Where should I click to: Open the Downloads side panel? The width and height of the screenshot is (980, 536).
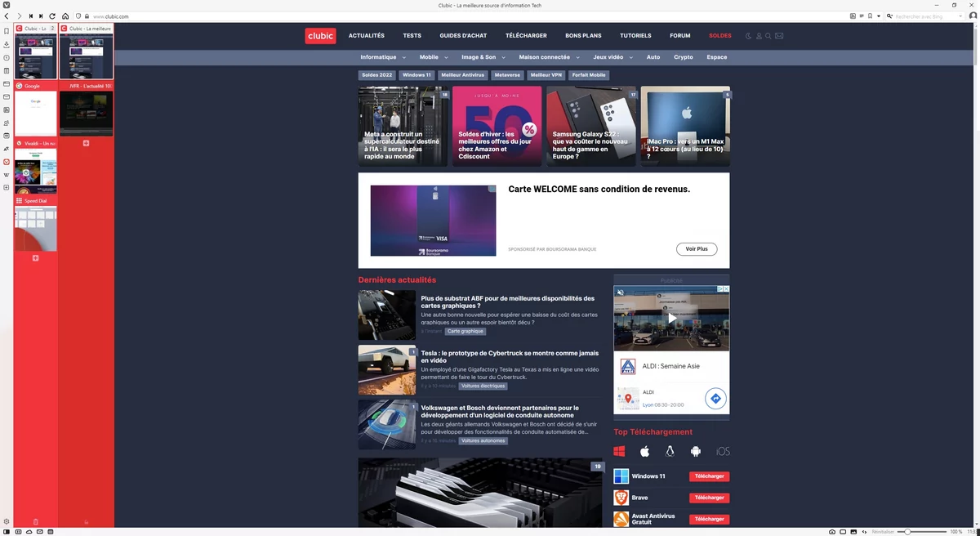[x=7, y=44]
